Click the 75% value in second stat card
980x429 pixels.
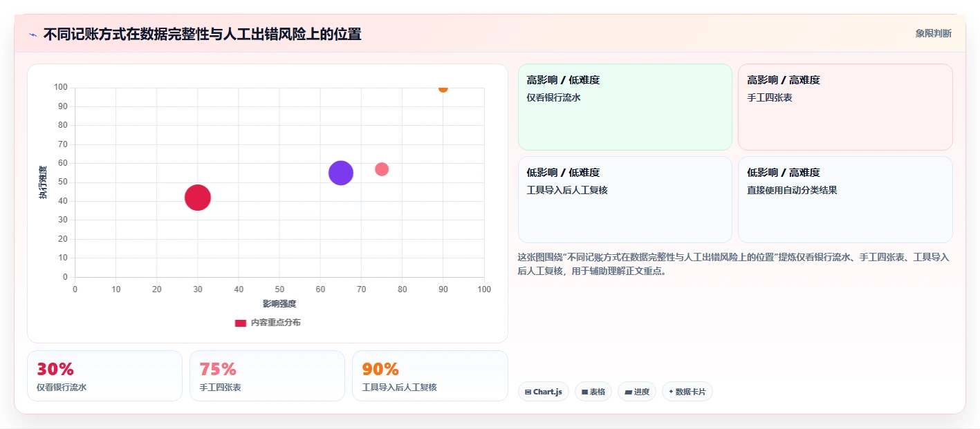(218, 369)
